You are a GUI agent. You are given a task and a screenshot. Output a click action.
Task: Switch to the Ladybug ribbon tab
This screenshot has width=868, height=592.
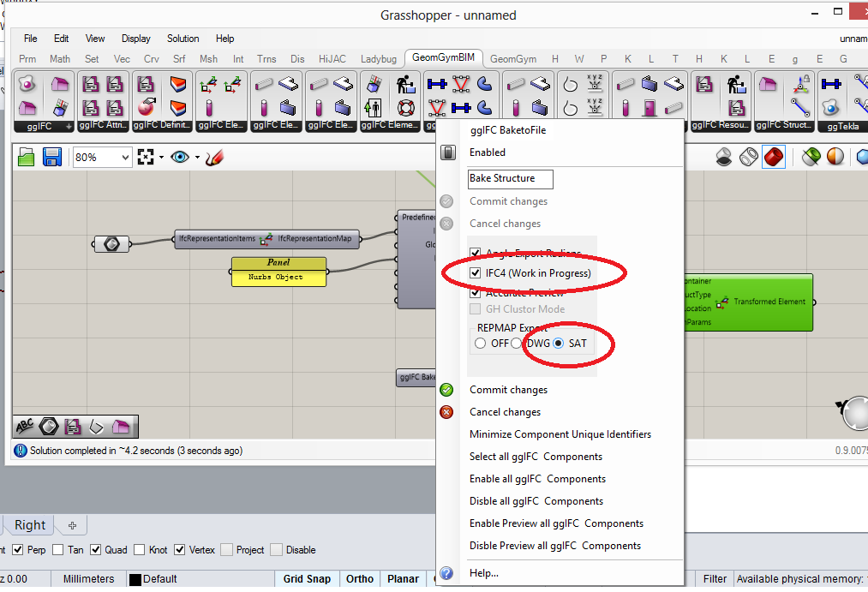(x=379, y=58)
